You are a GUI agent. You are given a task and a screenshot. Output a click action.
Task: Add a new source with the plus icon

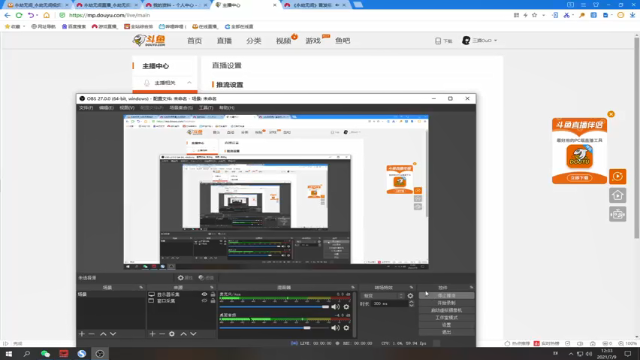(x=152, y=334)
